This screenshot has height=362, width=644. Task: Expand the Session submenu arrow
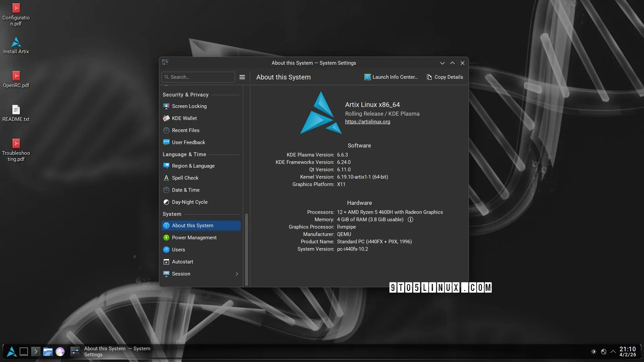coord(237,274)
